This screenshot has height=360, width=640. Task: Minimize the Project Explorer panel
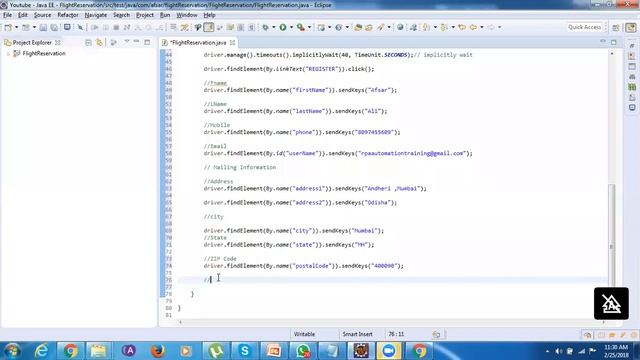136,42
